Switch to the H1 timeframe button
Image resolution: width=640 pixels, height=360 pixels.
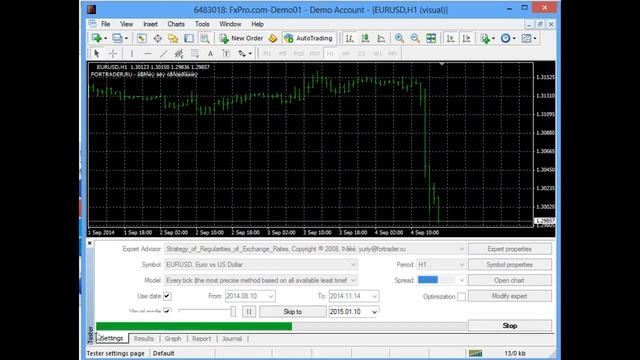(330, 53)
